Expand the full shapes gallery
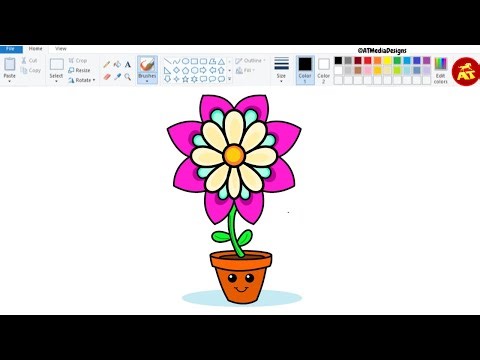 point(230,79)
